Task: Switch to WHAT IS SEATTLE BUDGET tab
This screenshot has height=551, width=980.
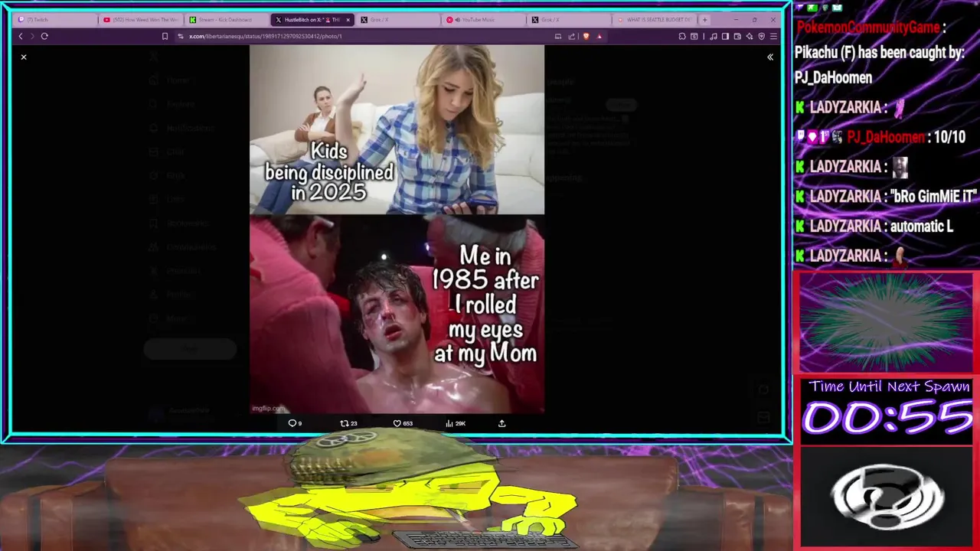Action: 655,20
